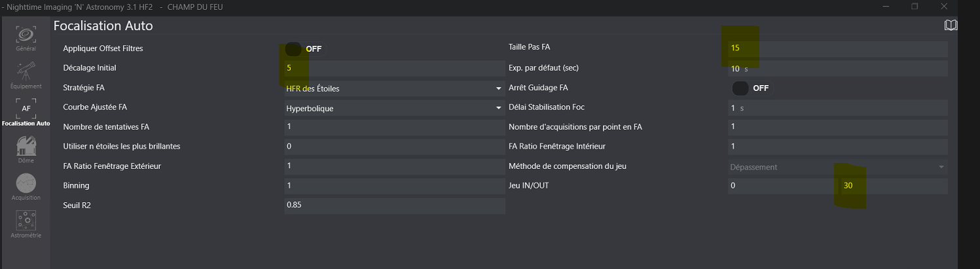Expand the Stratégie FA dropdown
Screen dimensions: 980x269
click(x=394, y=88)
